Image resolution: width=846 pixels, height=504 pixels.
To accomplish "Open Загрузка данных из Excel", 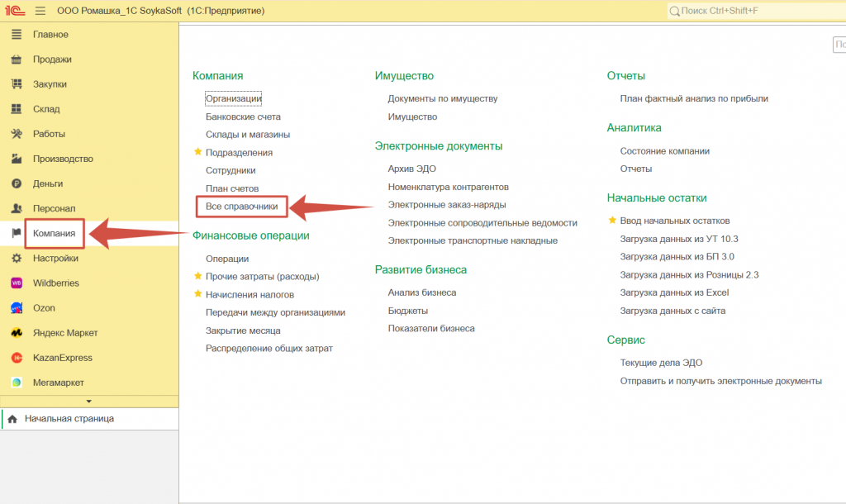I will coord(674,292).
